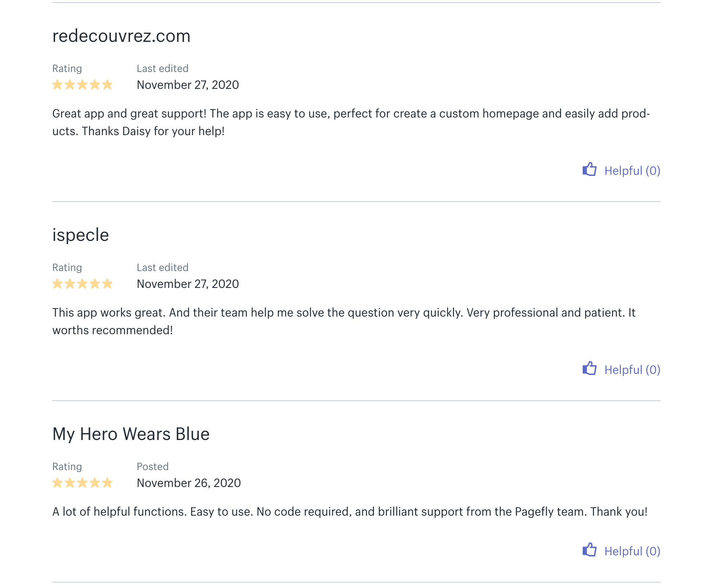Click the November 26, 2020 posted date
This screenshot has width=712, height=588.
point(189,483)
